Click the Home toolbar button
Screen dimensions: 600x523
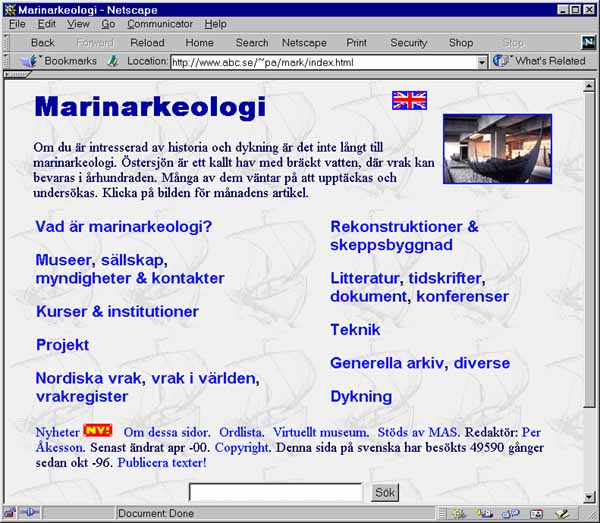coord(199,42)
